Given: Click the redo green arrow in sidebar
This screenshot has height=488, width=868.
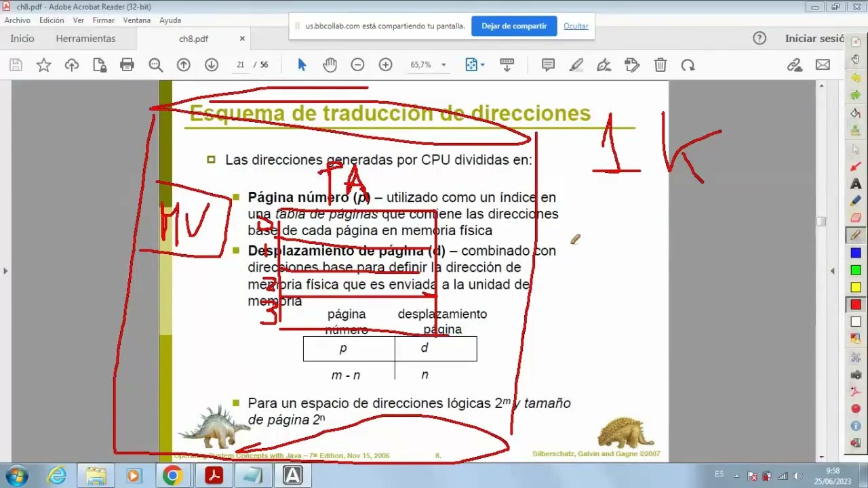Looking at the screenshot, I should pos(856,96).
